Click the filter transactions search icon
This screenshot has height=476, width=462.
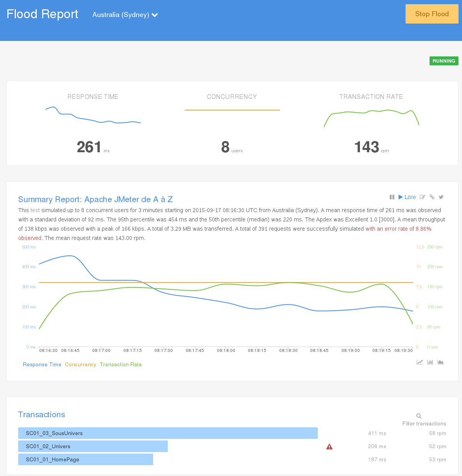coord(419,416)
